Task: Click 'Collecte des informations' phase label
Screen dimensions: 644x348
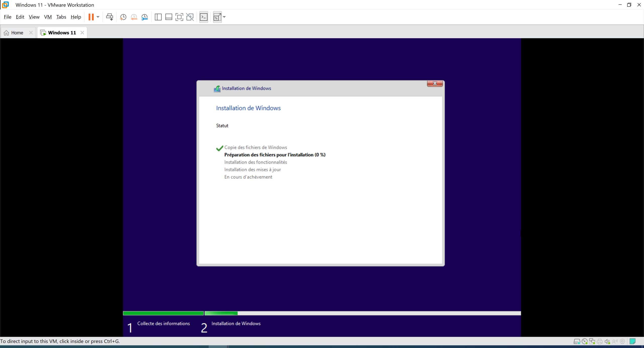Action: pyautogui.click(x=164, y=324)
